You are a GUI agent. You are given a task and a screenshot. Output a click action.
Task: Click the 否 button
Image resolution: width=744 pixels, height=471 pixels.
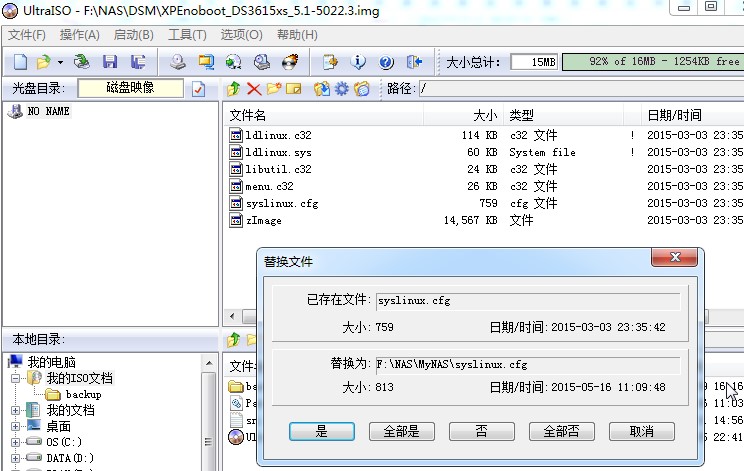[482, 431]
